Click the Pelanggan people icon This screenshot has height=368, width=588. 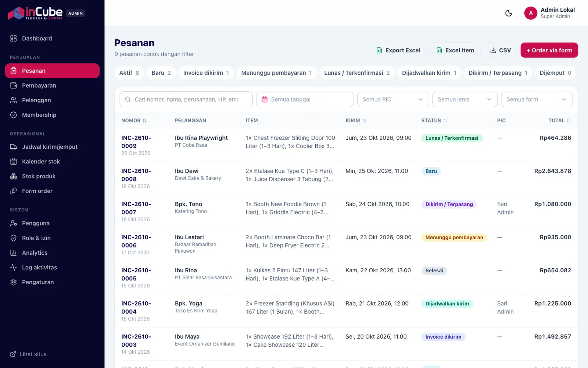click(x=14, y=100)
